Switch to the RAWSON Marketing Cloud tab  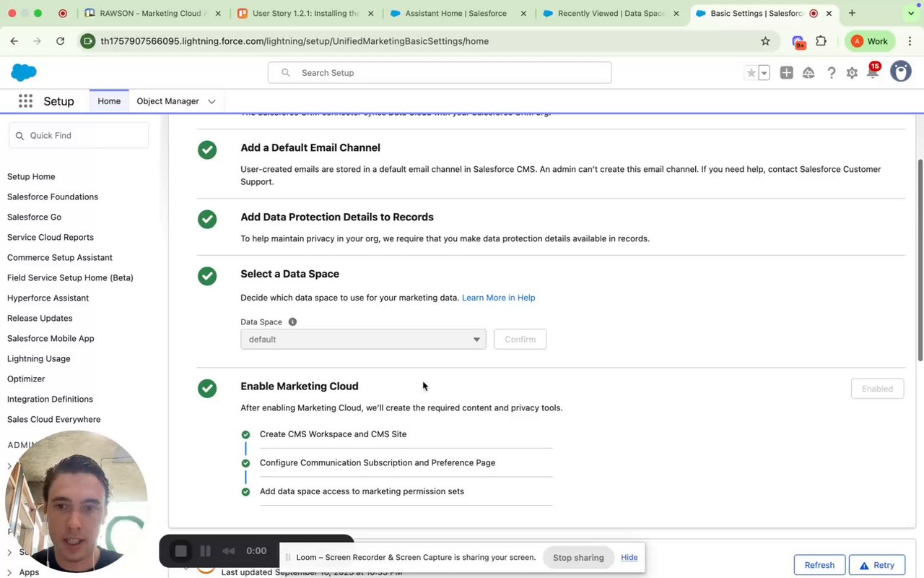[x=153, y=13]
